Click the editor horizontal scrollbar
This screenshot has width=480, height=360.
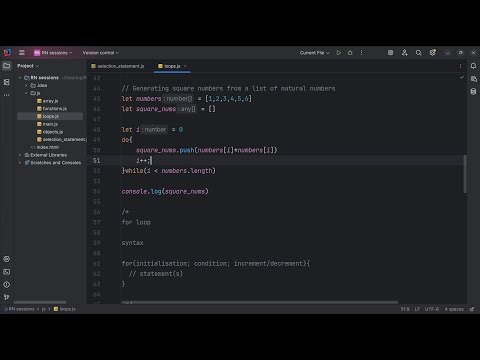coord(260,302)
